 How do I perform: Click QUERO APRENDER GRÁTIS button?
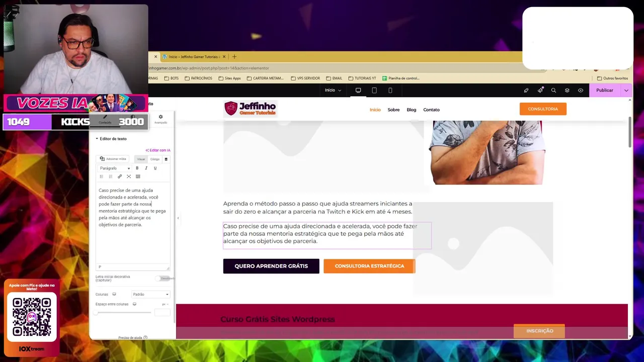point(271,266)
